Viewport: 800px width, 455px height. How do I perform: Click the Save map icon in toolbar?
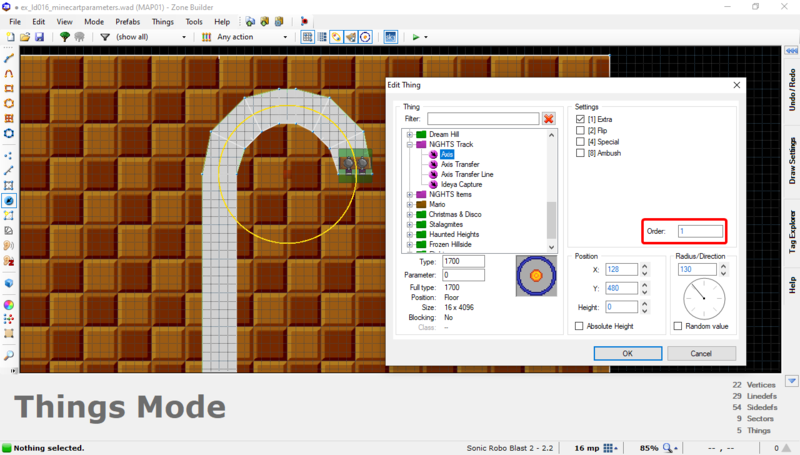(x=39, y=37)
